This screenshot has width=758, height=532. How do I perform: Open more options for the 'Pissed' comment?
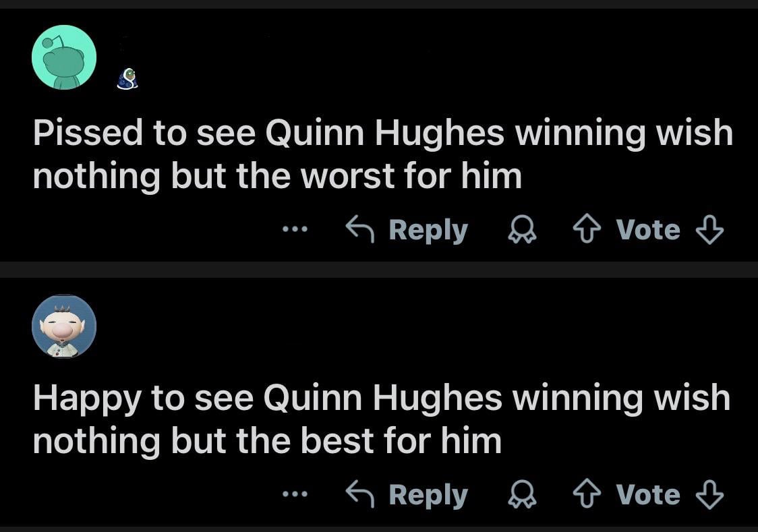pos(295,231)
